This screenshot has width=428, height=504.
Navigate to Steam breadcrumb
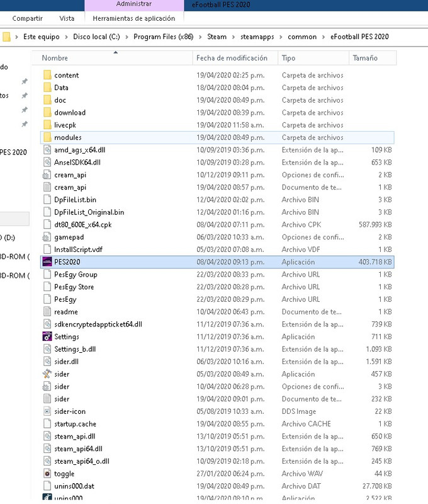tap(217, 37)
